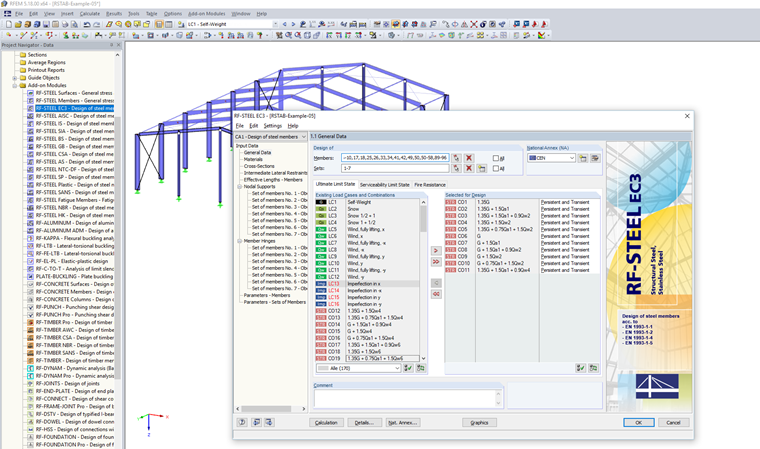Open the CA1 design case dropdown
Screen dimensions: 760x449
tap(303, 137)
